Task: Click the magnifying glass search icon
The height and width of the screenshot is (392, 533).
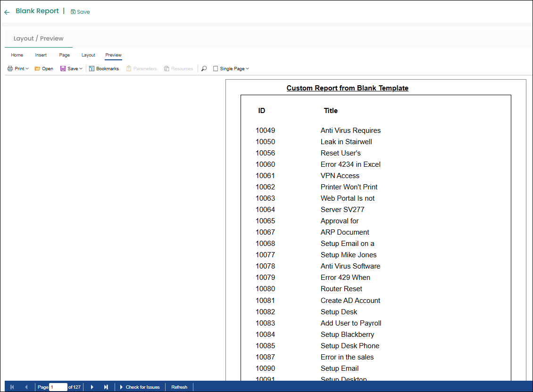Action: tap(204, 69)
